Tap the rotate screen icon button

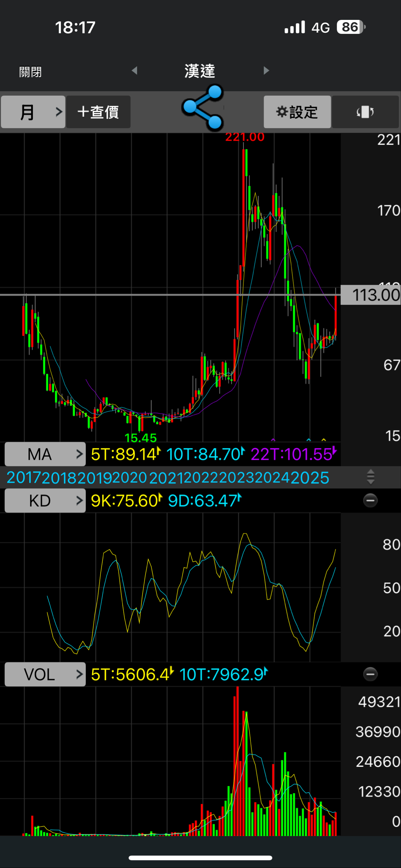pyautogui.click(x=365, y=112)
